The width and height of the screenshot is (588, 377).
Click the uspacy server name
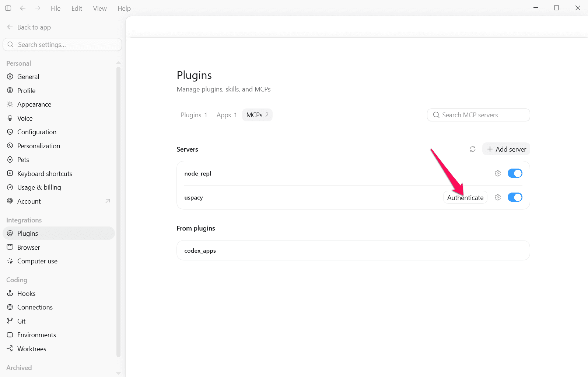pos(194,197)
